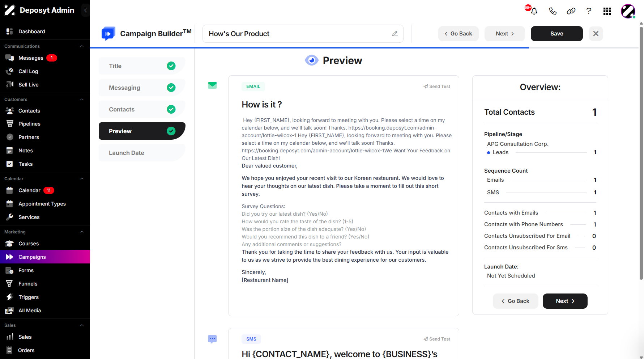Viewport: 644px width, 359px height.
Task: Open the apps grid icon
Action: [607, 11]
